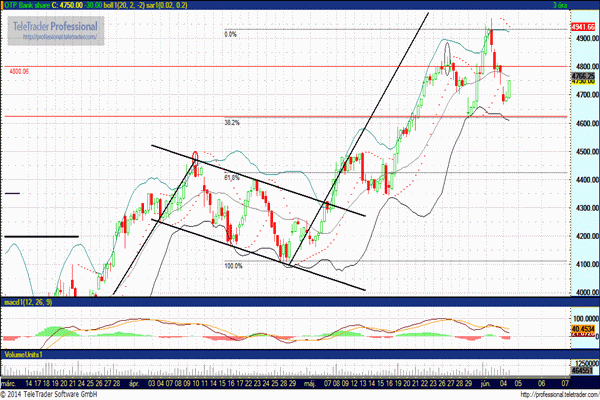Click the red 4941.66 price tag
The image size is (600, 400).
583,27
